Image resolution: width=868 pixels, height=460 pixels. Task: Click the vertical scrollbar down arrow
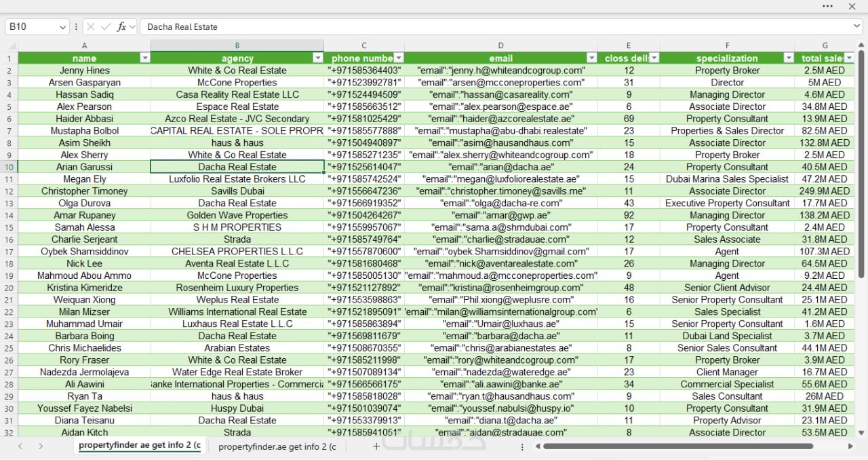pyautogui.click(x=861, y=433)
